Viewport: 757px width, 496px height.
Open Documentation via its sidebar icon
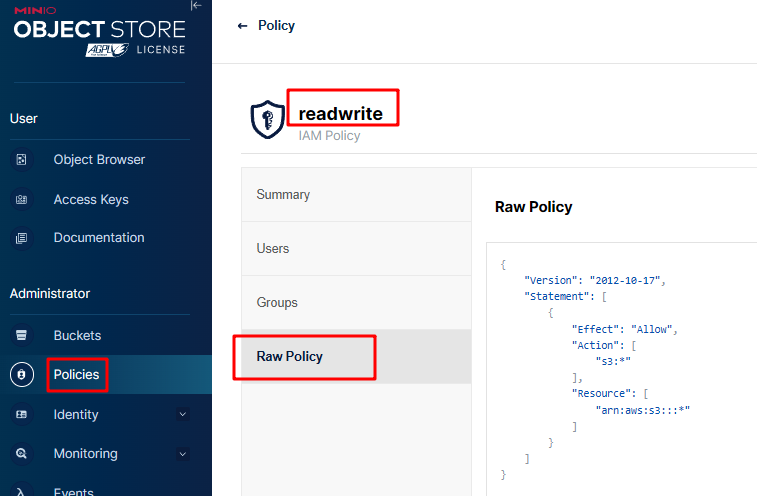pyautogui.click(x=22, y=238)
